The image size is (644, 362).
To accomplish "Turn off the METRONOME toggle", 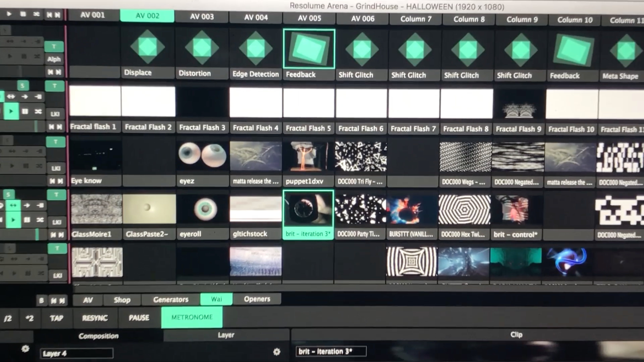I will coord(192,317).
